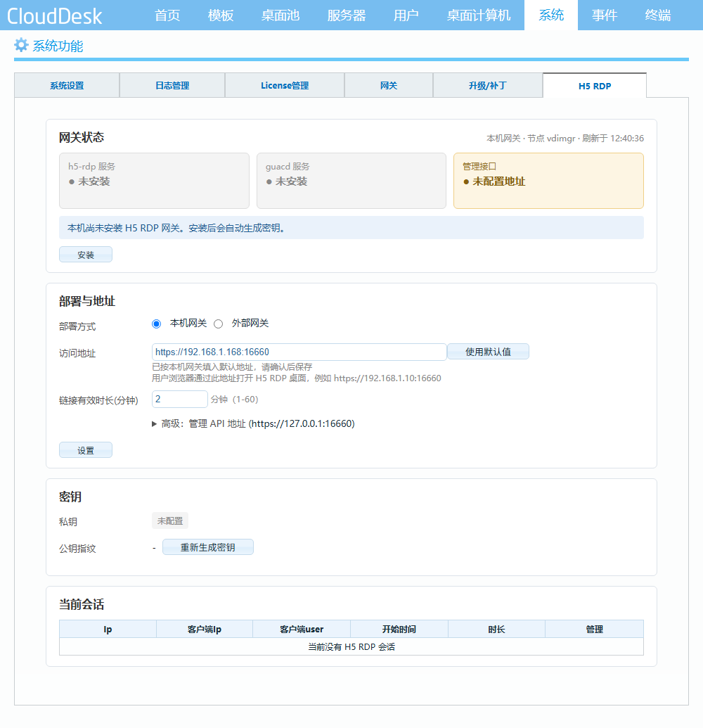Viewport: 703px width, 728px height.
Task: Switch to 网关 tab
Action: 388,85
